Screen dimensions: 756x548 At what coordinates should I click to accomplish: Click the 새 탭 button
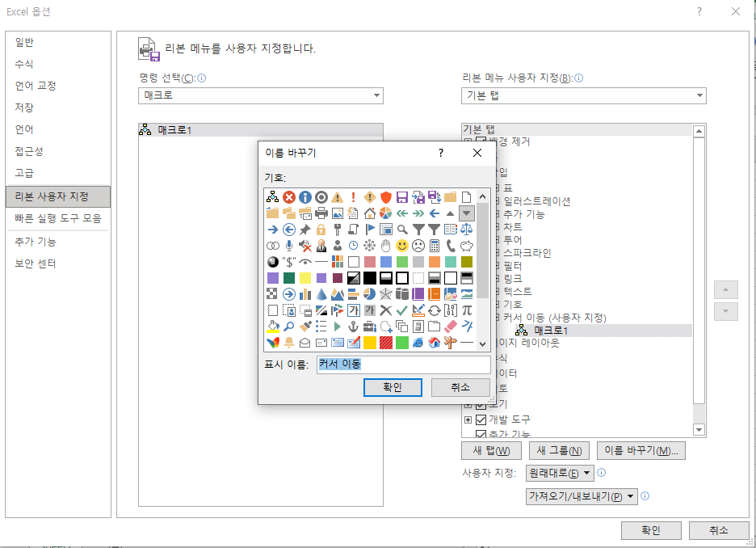click(491, 450)
